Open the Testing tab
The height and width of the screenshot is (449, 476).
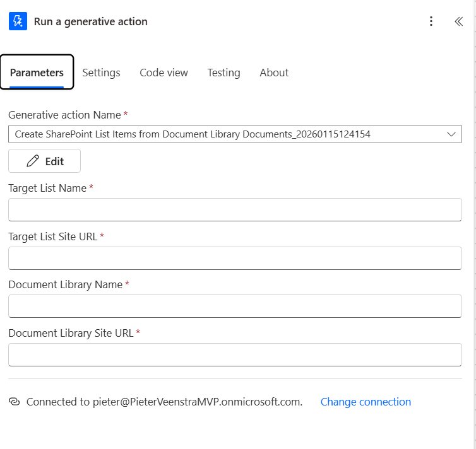point(223,73)
